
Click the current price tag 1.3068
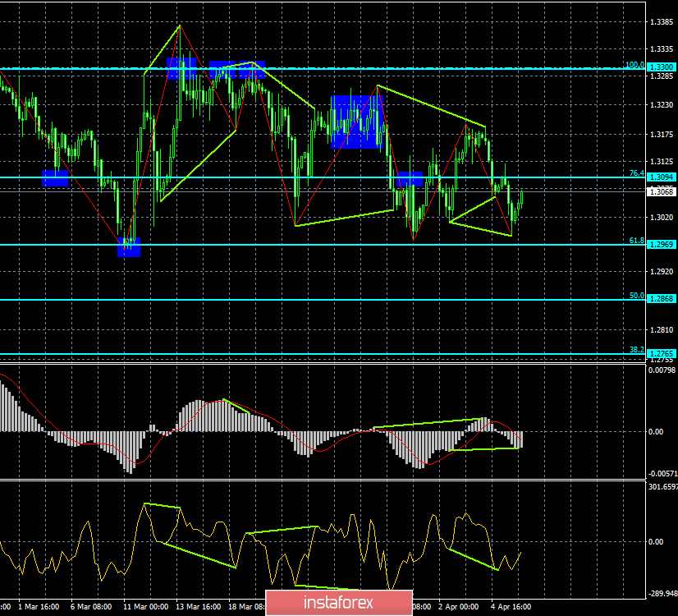click(662, 191)
